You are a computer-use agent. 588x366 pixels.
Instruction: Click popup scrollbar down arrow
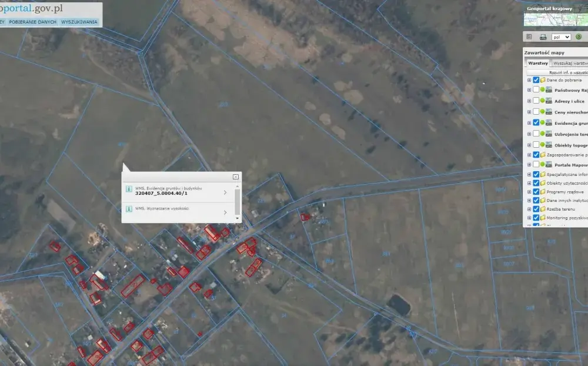click(237, 218)
